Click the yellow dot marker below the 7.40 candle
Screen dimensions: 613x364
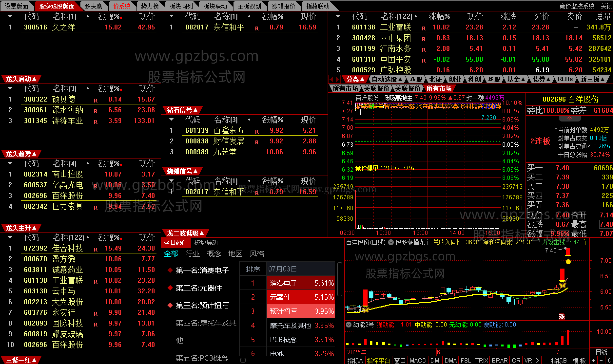pyautogui.click(x=568, y=262)
